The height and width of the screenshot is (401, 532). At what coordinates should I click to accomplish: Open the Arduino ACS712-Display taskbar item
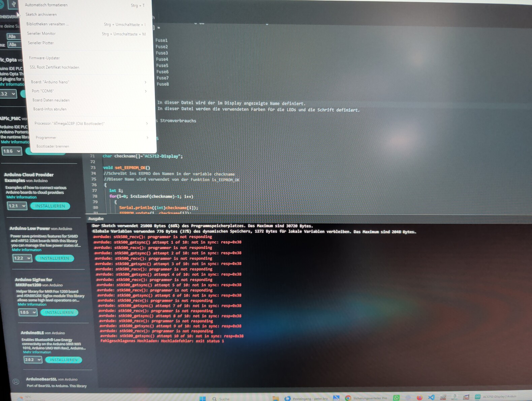point(495,397)
